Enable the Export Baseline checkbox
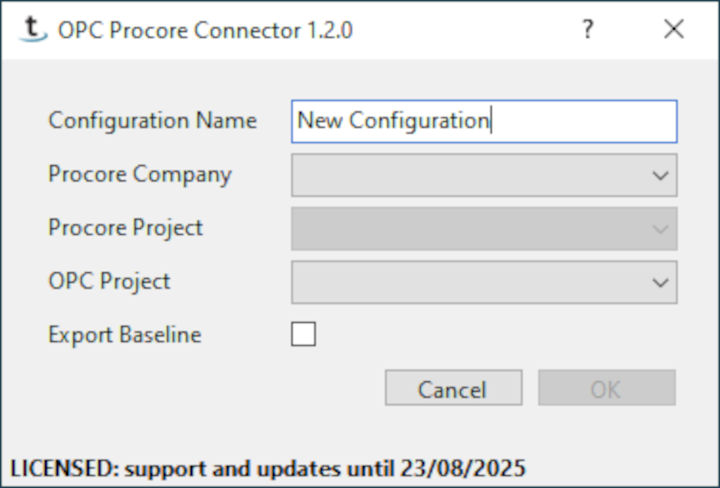Viewport: 720px width, 488px height. [304, 334]
